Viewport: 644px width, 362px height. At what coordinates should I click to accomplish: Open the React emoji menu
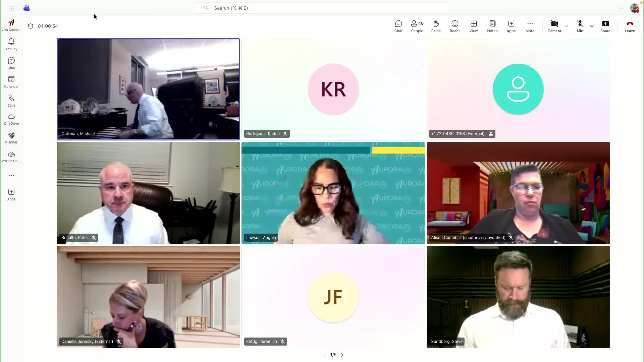(x=454, y=26)
